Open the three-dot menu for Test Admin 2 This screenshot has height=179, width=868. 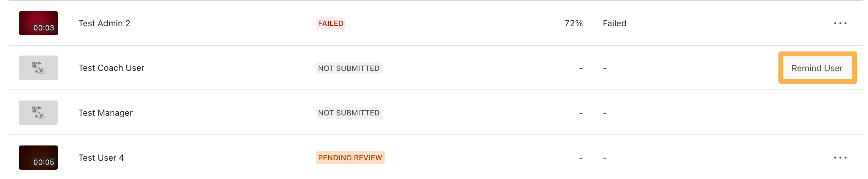840,23
